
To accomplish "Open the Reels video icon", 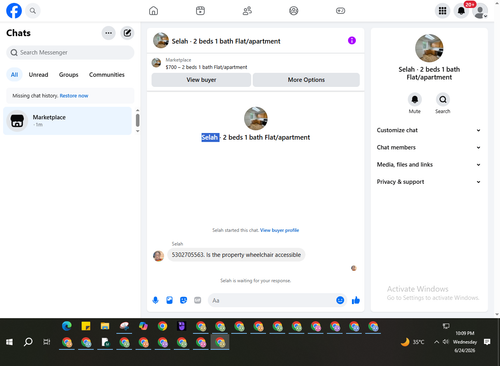I will pyautogui.click(x=200, y=11).
